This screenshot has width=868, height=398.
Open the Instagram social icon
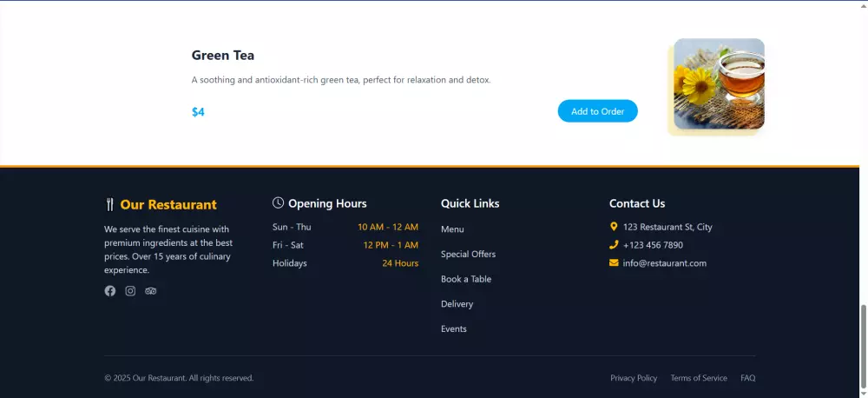coord(130,291)
